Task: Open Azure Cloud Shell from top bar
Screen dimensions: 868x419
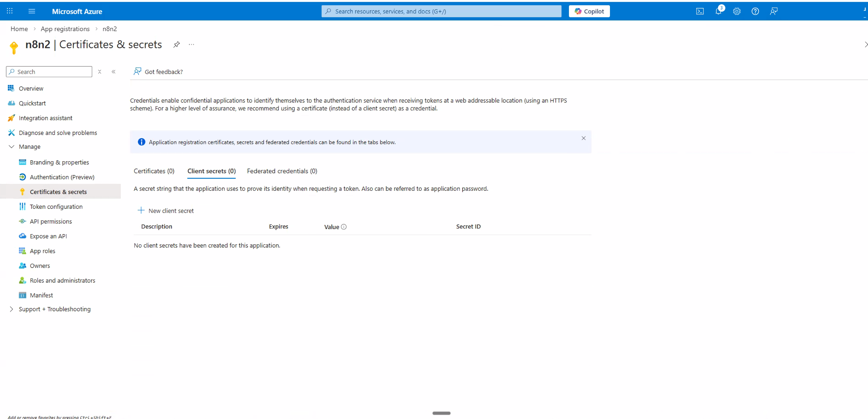Action: (700, 11)
